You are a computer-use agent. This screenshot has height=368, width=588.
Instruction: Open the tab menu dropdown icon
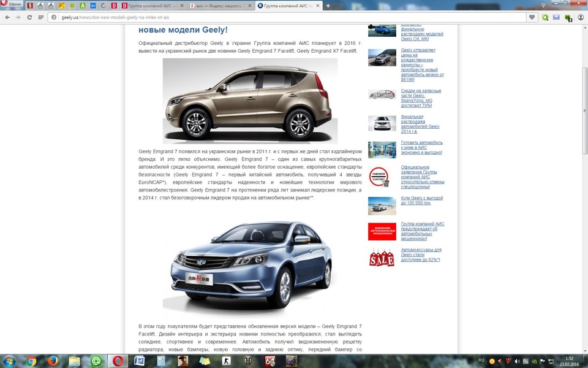click(x=543, y=5)
